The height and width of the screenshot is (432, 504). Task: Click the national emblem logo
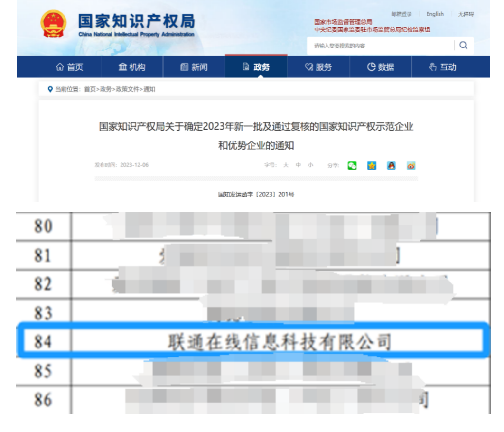click(x=54, y=24)
